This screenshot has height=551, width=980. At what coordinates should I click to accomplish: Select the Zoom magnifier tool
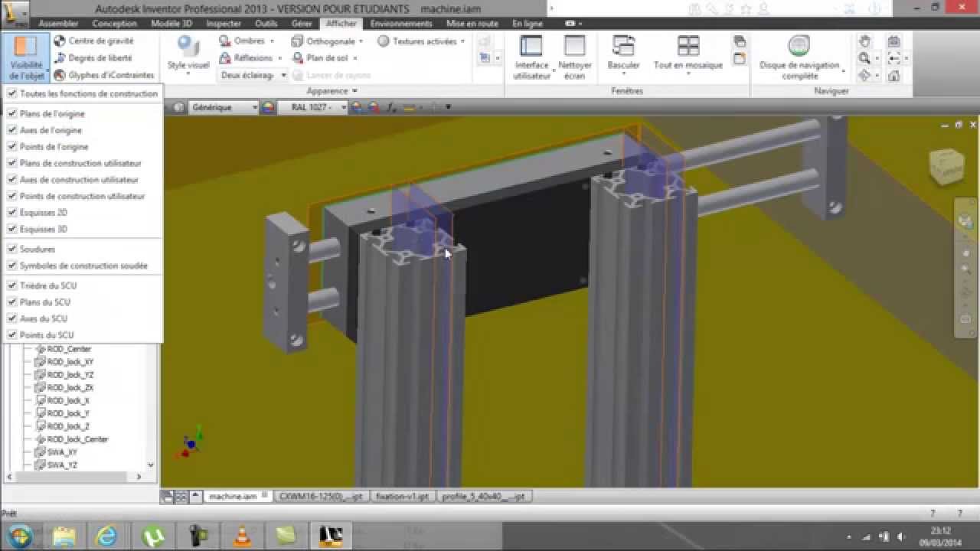(x=864, y=58)
